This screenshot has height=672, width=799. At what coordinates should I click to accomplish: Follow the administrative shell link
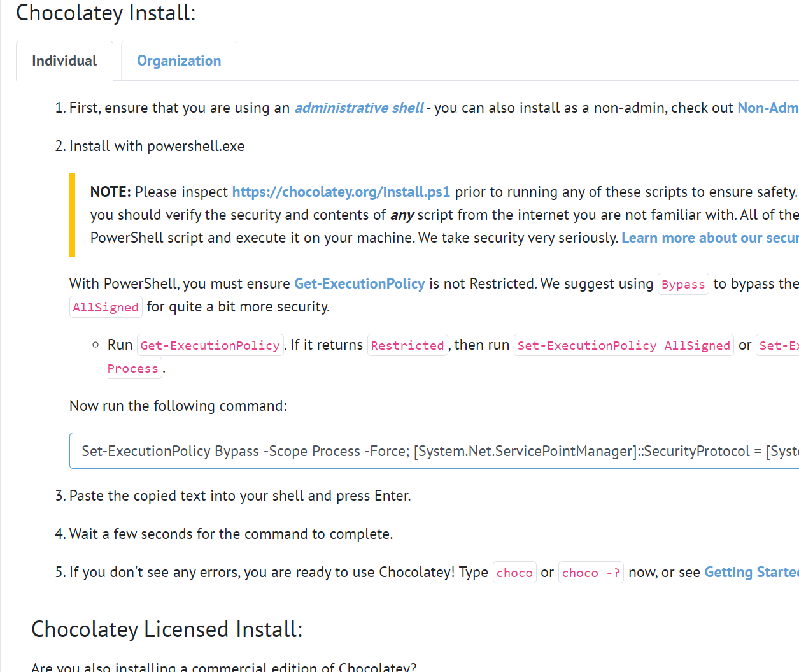(359, 108)
